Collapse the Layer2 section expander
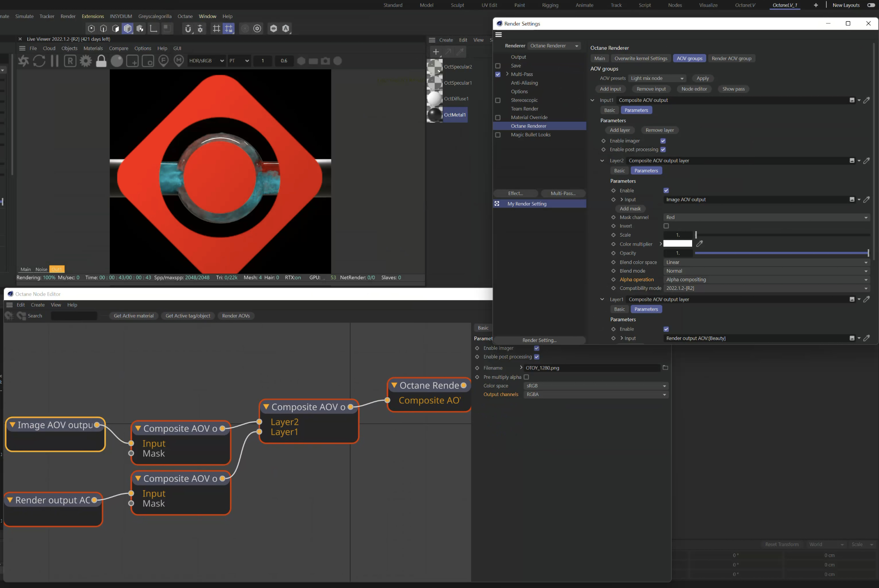 pyautogui.click(x=602, y=161)
